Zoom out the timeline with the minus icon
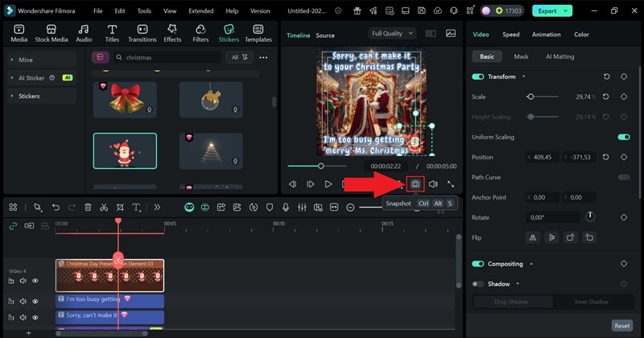 350,208
